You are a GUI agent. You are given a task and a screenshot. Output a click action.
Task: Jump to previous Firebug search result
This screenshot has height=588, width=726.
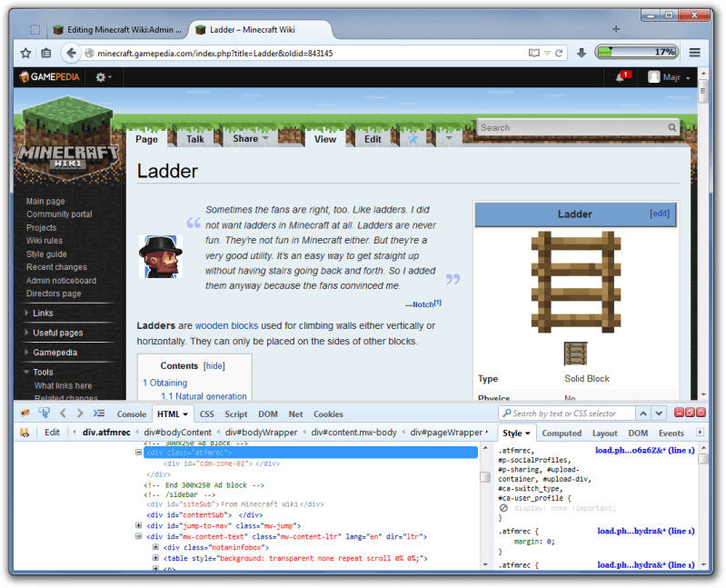click(x=643, y=413)
